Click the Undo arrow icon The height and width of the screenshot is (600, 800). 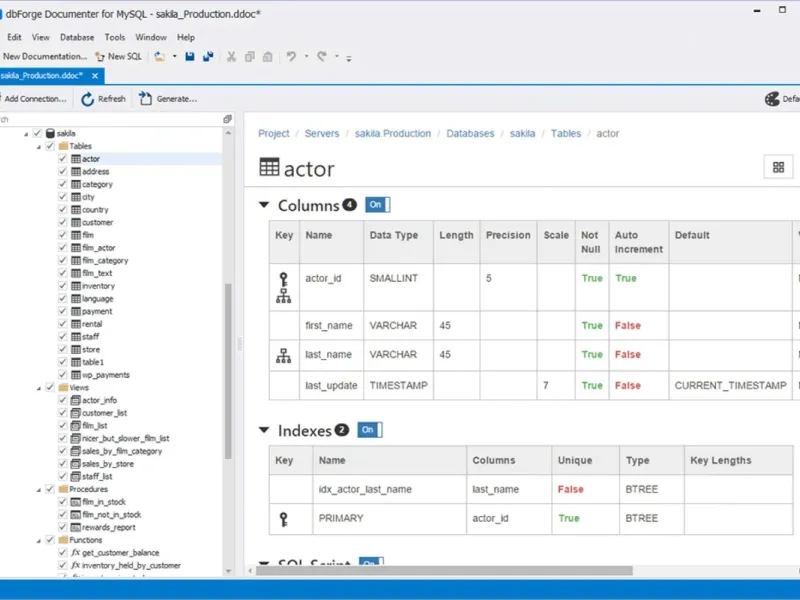(x=291, y=57)
